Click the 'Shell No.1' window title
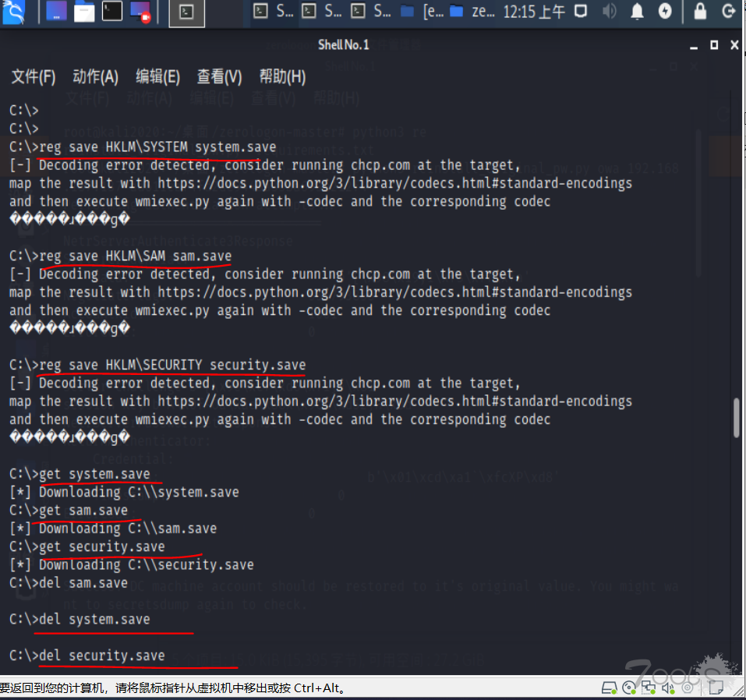This screenshot has width=746, height=700. [344, 44]
